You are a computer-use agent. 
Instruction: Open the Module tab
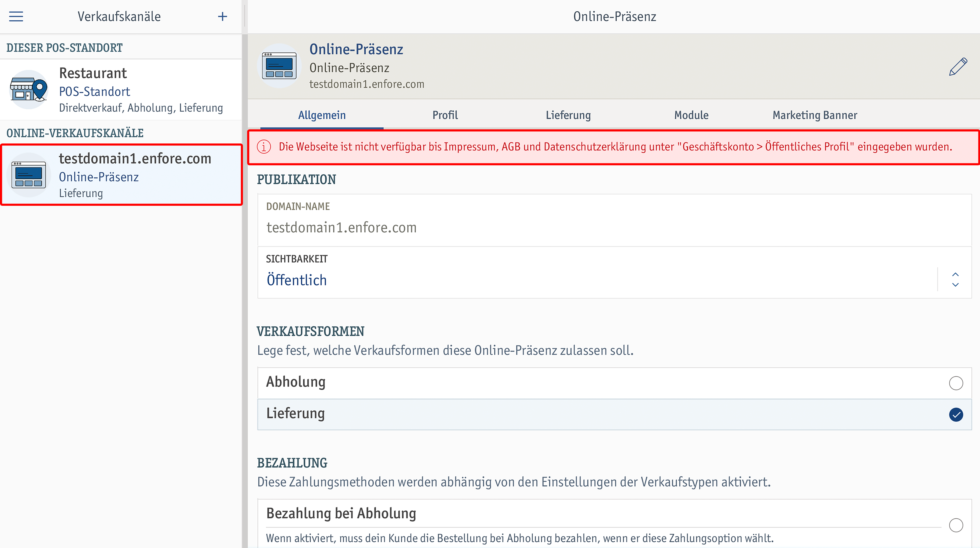(691, 115)
